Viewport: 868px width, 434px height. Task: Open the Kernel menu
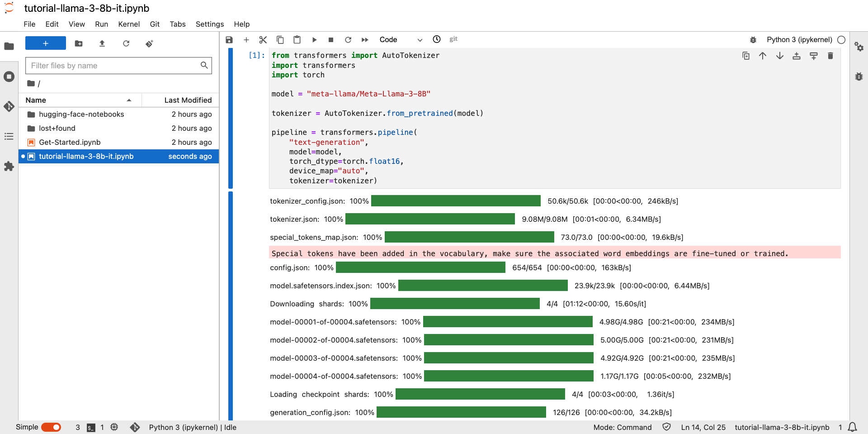tap(129, 24)
